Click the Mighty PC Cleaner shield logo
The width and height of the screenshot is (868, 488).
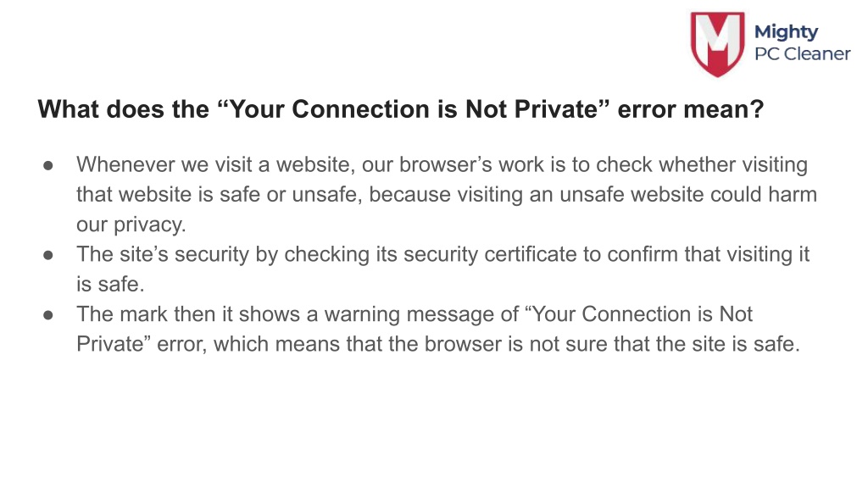tap(717, 44)
